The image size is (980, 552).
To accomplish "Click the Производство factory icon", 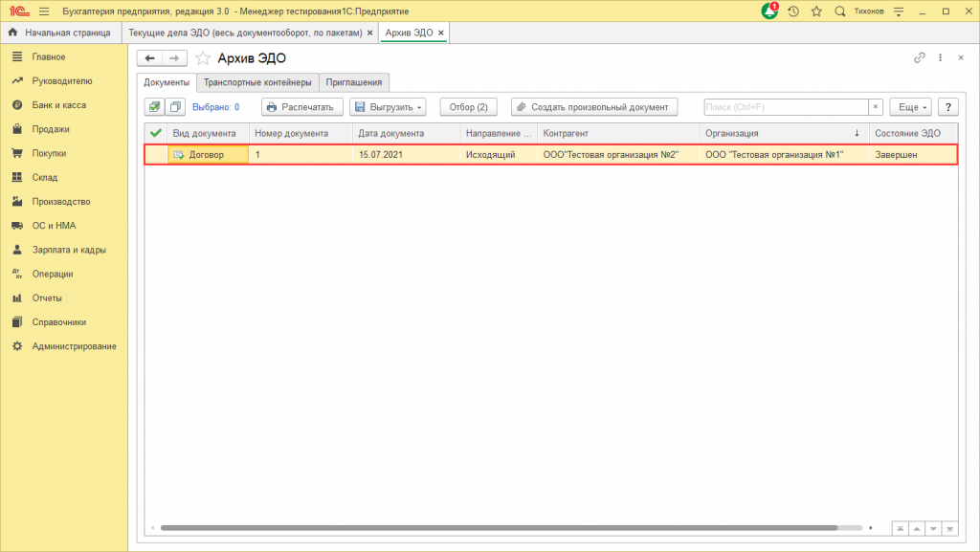I will click(17, 201).
